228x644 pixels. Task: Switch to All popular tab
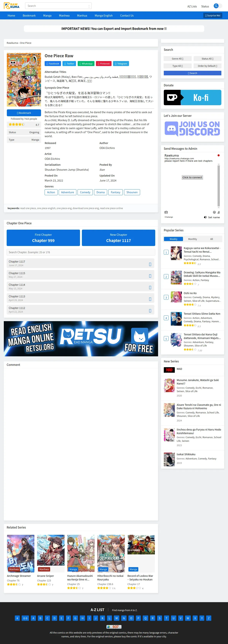coord(211,239)
